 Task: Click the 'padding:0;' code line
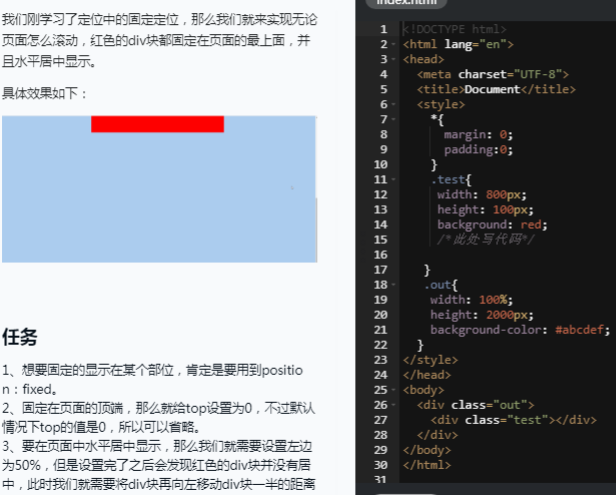click(x=478, y=149)
